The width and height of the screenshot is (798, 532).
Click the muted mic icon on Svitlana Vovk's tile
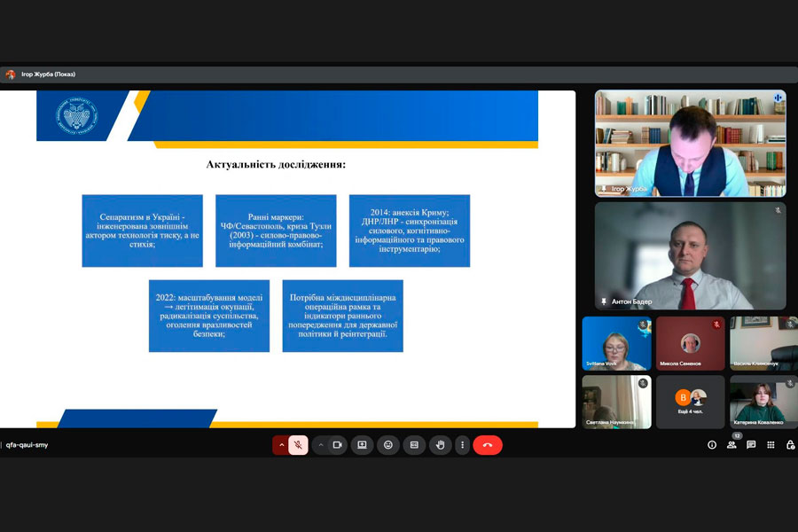[x=644, y=325]
